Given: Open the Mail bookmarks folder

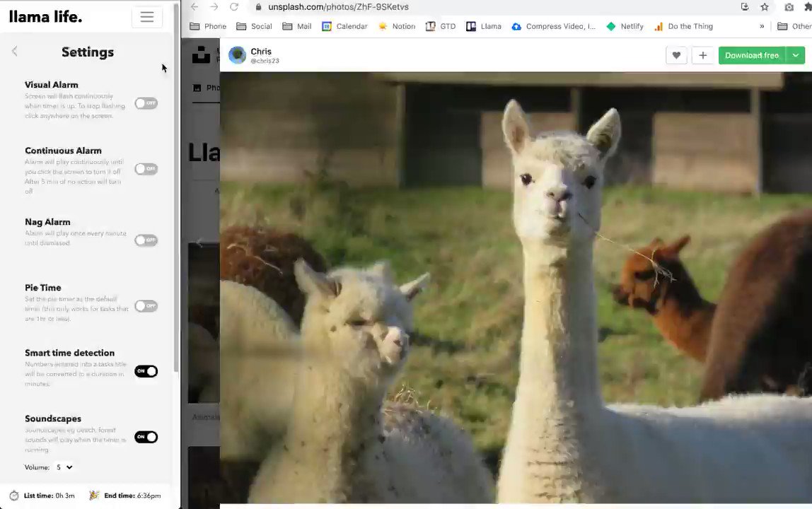Looking at the screenshot, I should [x=297, y=26].
